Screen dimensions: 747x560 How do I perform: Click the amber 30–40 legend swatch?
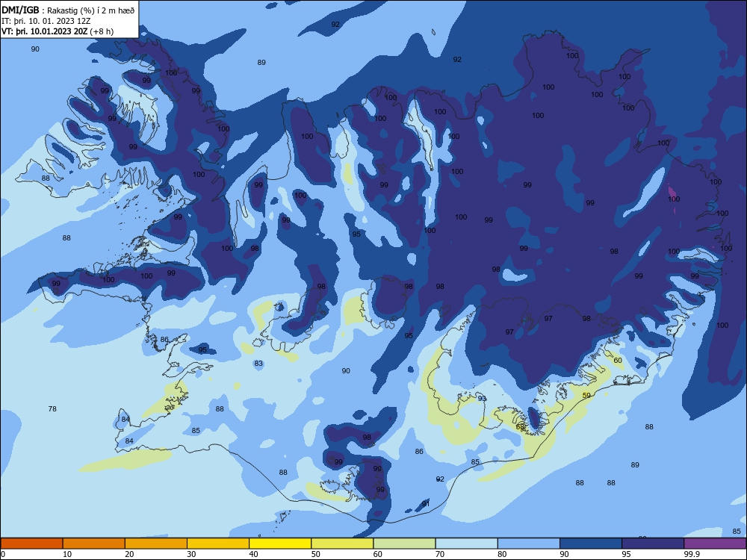pyautogui.click(x=218, y=544)
